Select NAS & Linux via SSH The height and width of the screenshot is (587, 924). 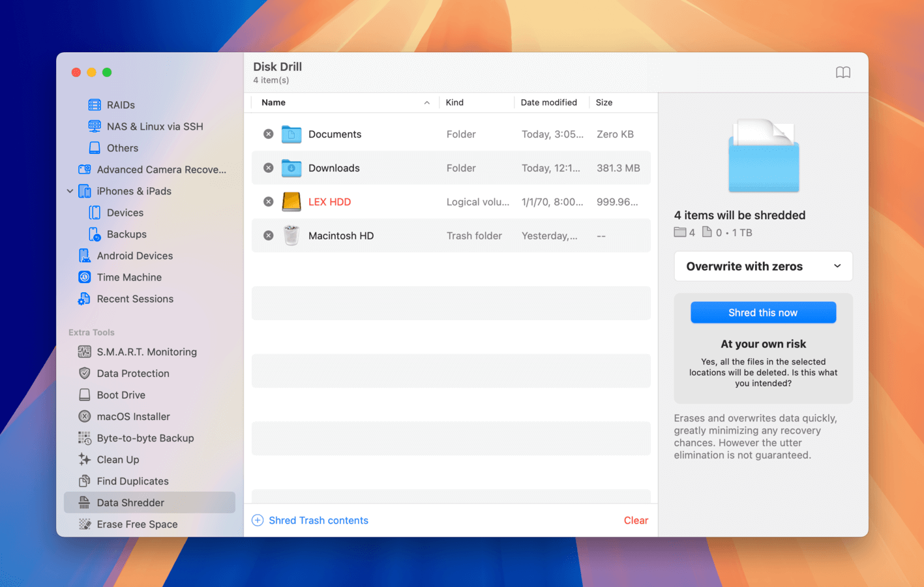(155, 127)
